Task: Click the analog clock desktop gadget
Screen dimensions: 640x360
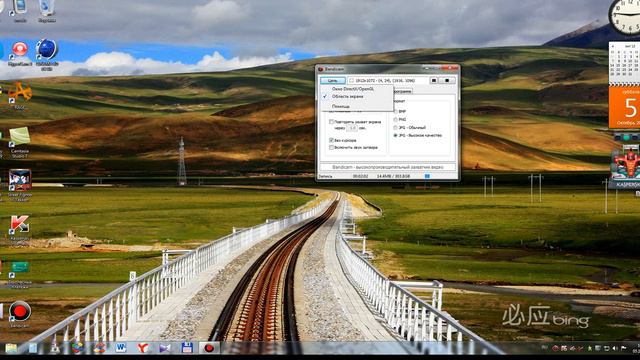Action: [x=624, y=16]
